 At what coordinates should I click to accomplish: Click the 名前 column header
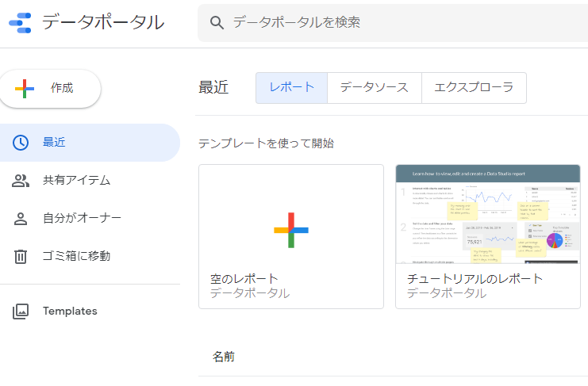[224, 357]
